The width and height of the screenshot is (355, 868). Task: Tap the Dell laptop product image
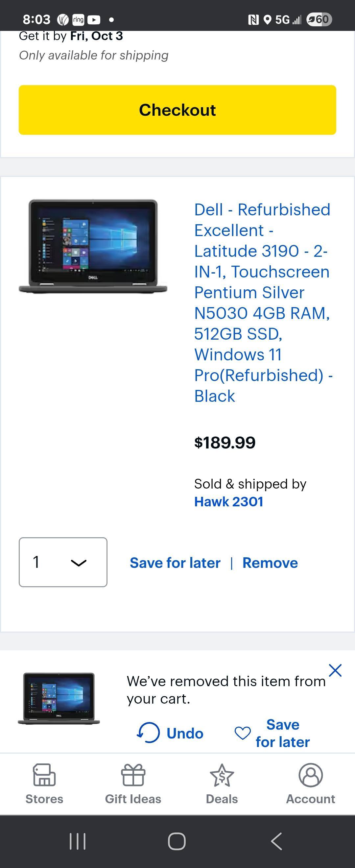(x=93, y=246)
